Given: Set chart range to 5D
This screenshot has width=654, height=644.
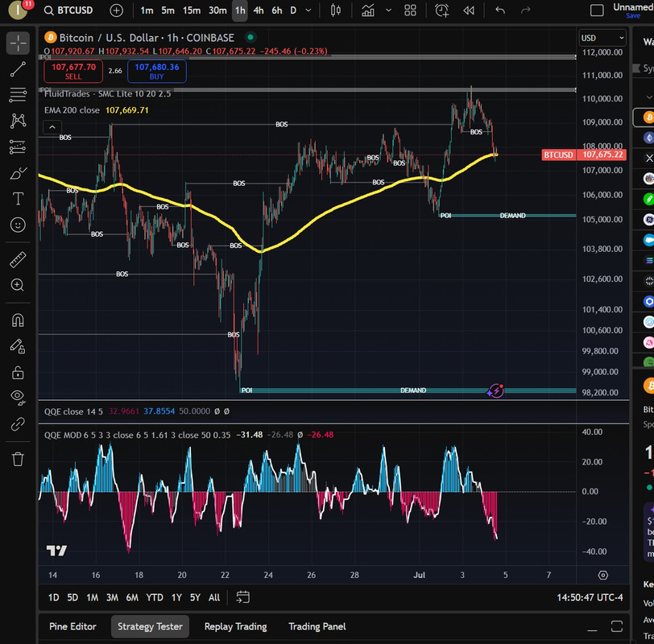Looking at the screenshot, I should tap(72, 597).
